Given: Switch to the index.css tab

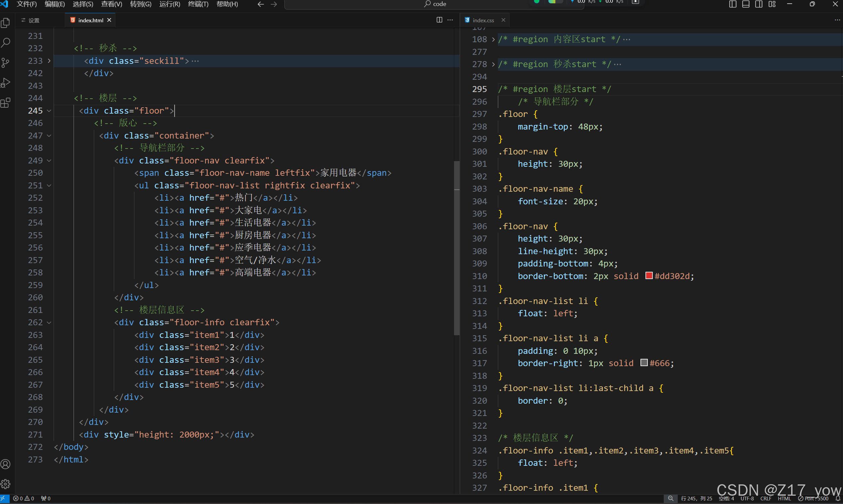Looking at the screenshot, I should (483, 20).
